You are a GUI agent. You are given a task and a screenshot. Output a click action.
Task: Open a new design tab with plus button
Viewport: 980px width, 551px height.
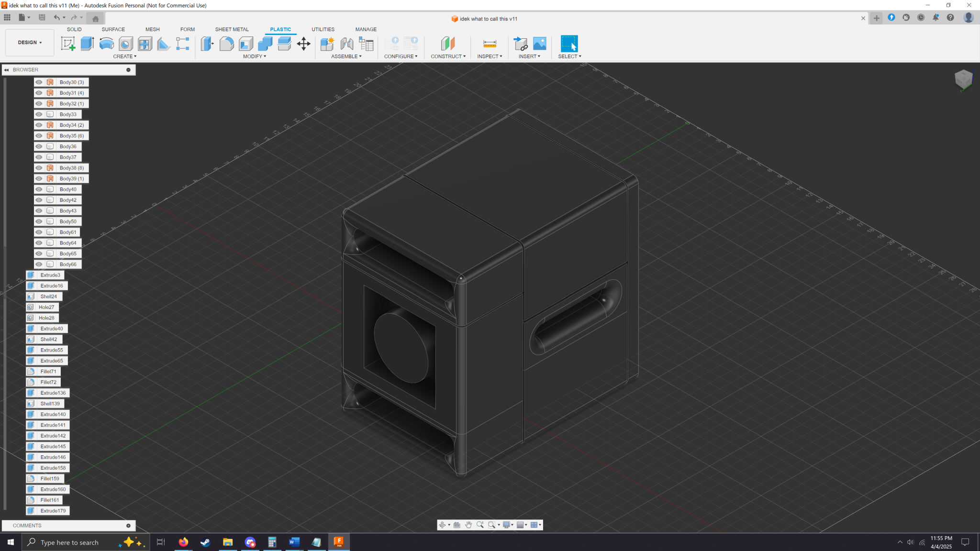point(876,18)
